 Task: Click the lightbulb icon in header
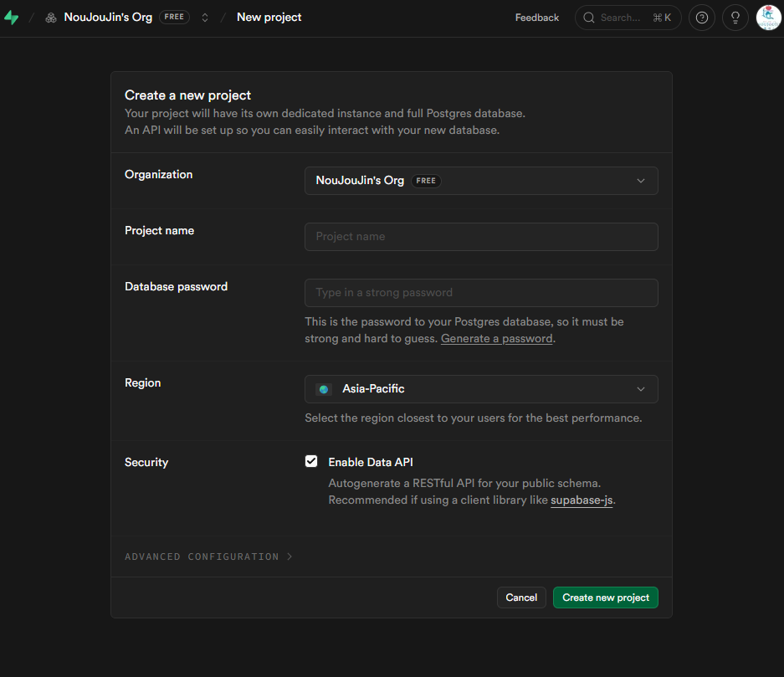(x=735, y=18)
